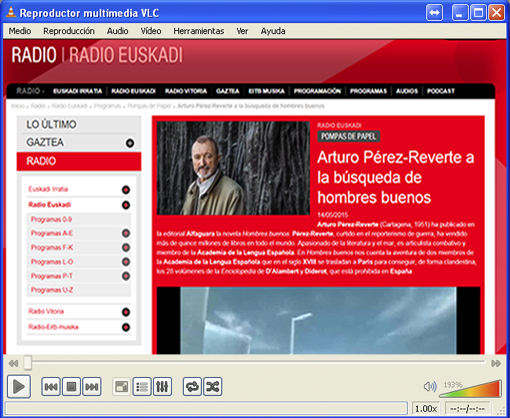Click slower rewind arrows icon

pos(13,363)
